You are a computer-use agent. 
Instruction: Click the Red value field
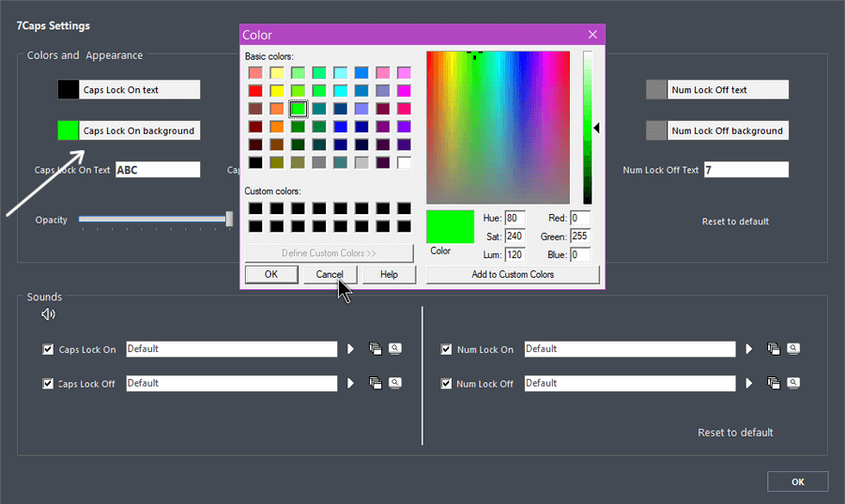pos(580,218)
